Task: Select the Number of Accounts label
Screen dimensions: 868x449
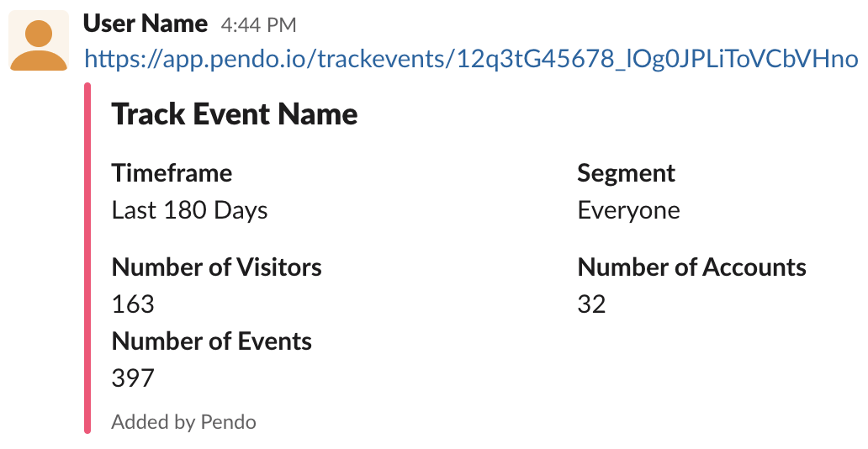Action: (x=692, y=267)
